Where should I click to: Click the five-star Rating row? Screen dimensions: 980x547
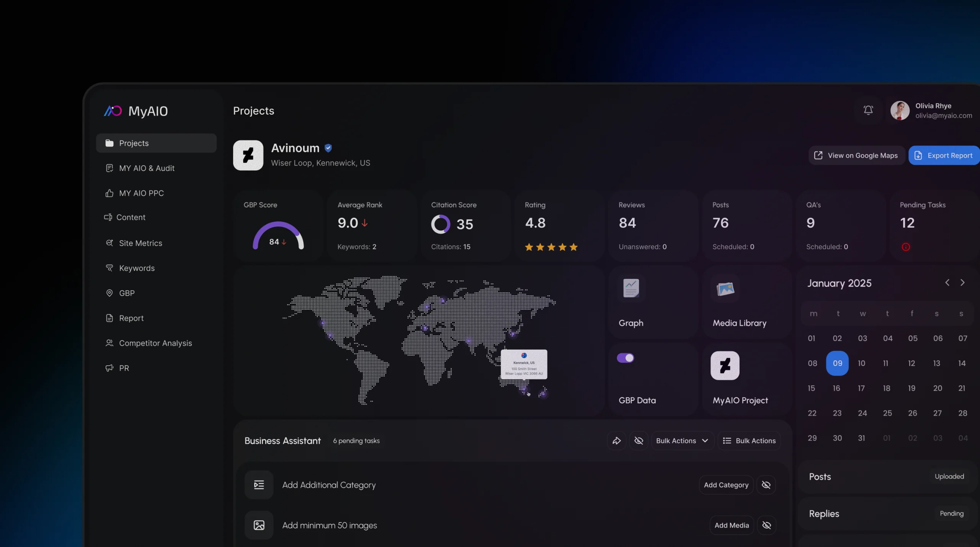[551, 247]
